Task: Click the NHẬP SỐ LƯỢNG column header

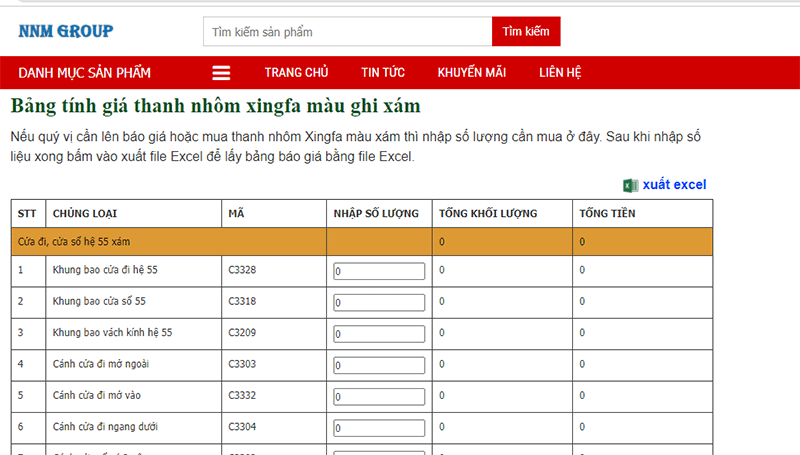Action: click(379, 213)
